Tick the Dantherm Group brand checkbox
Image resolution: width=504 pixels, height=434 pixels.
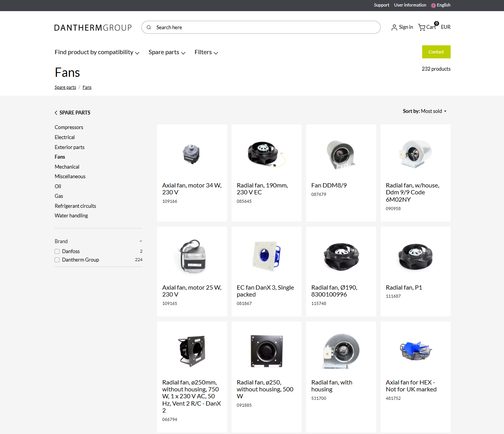[x=57, y=260]
